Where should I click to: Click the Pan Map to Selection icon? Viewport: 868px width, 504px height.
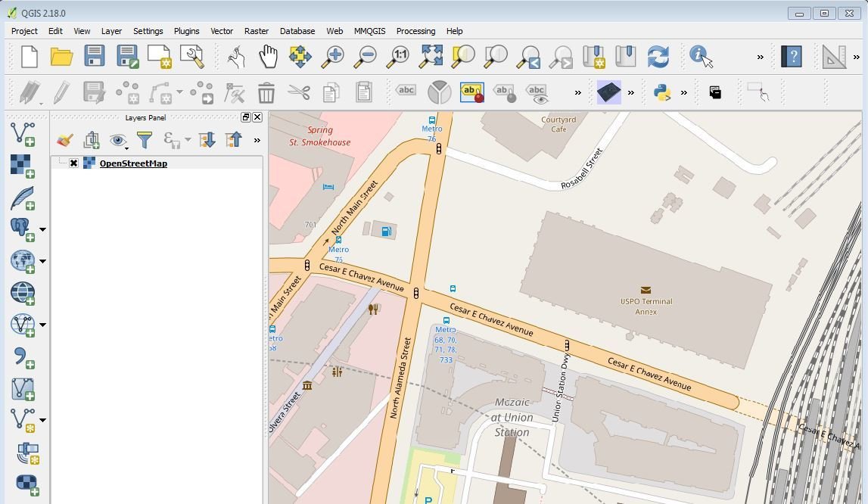(x=300, y=57)
